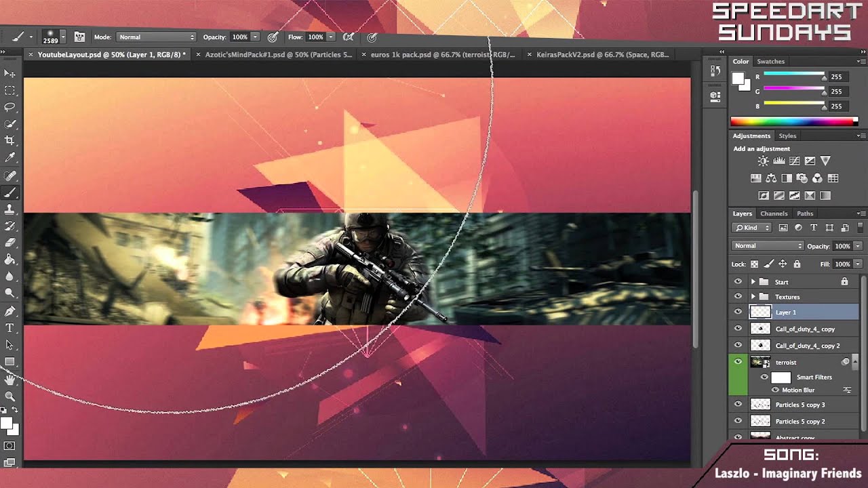The width and height of the screenshot is (868, 488).
Task: Select the Dodge tool
Action: pos(9,293)
